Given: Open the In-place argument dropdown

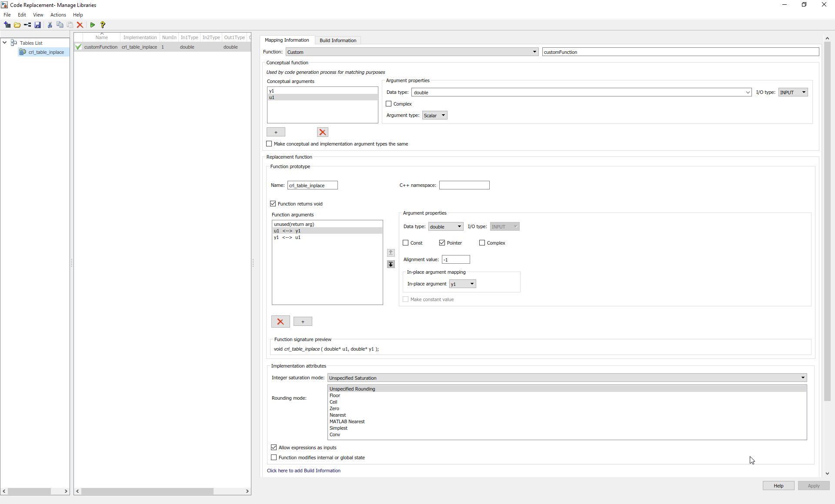Looking at the screenshot, I should click(x=462, y=284).
